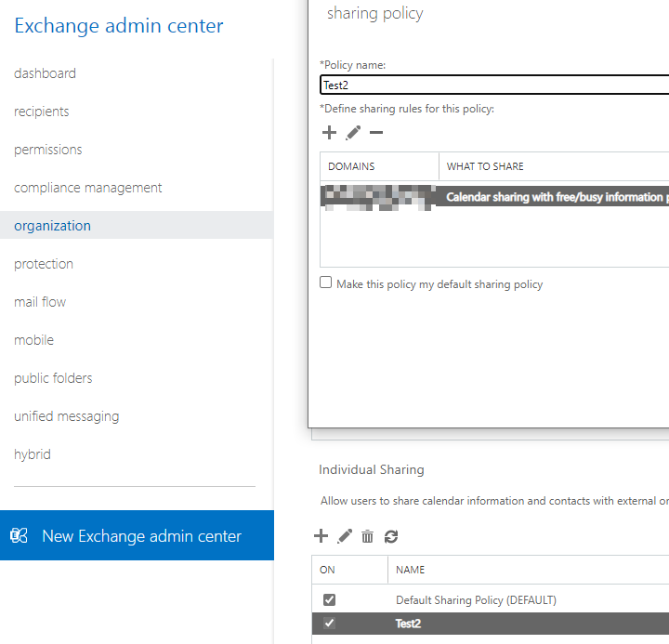The height and width of the screenshot is (644, 669).
Task: Edit the selected sharing rule
Action: 353,133
